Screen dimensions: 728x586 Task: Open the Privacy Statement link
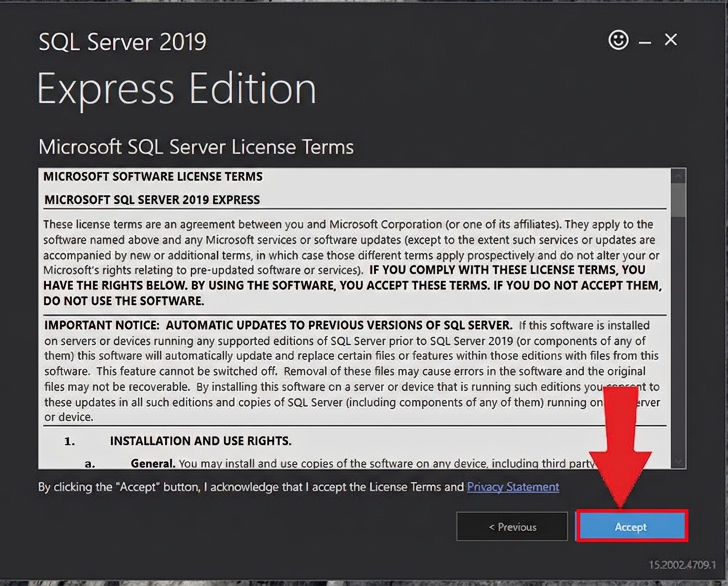click(513, 487)
